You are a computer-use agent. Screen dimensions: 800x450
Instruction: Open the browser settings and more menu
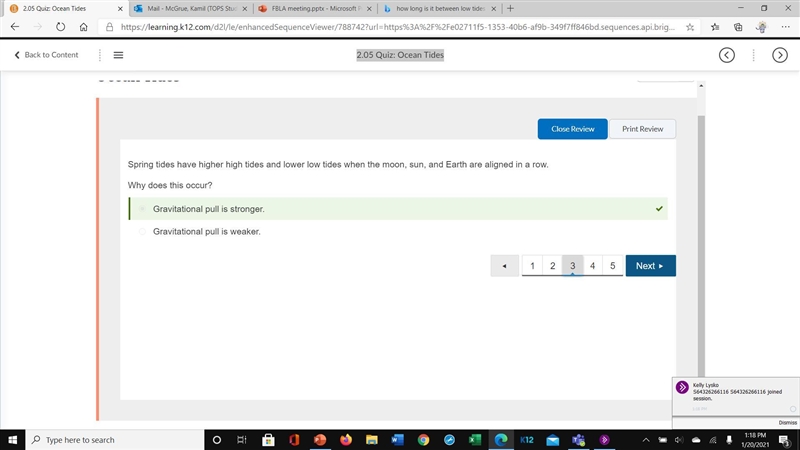point(785,27)
